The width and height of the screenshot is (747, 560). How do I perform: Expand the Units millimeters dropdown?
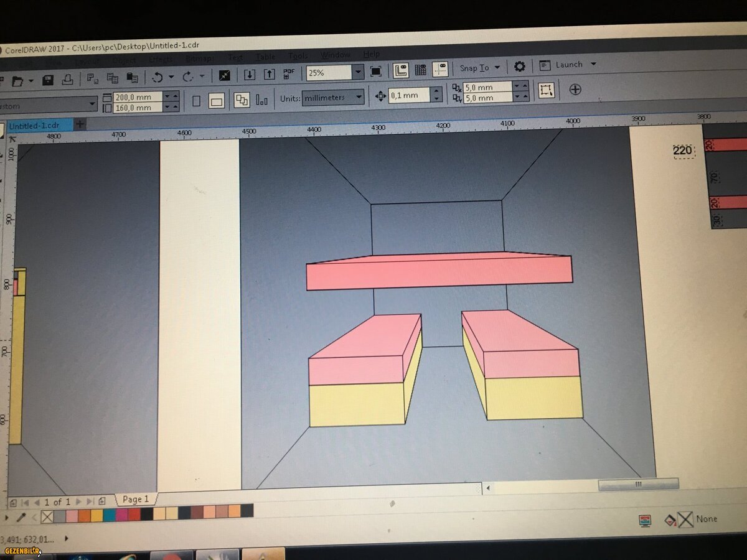(x=359, y=97)
